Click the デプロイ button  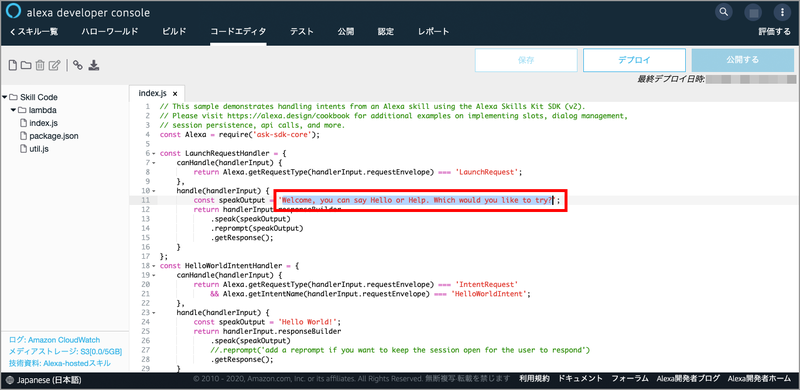634,60
